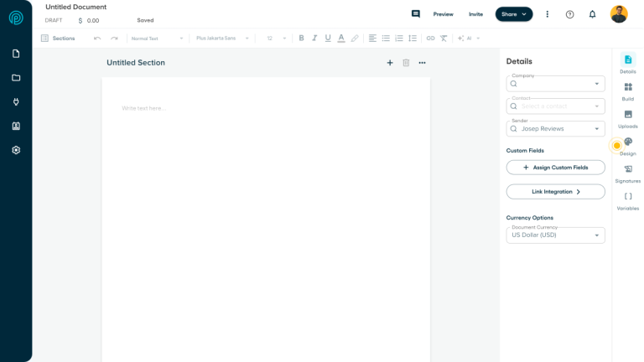Switch to the Uploads tab
Image resolution: width=644 pixels, height=362 pixels.
tap(628, 119)
